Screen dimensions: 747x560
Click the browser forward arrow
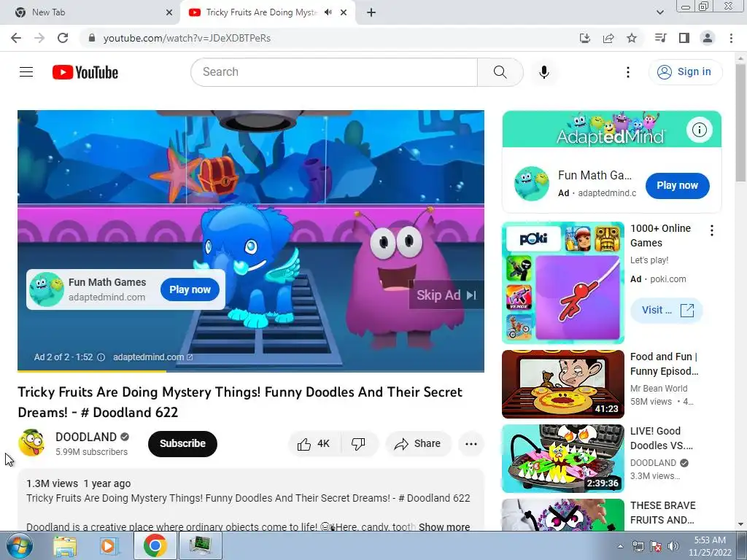tap(39, 38)
